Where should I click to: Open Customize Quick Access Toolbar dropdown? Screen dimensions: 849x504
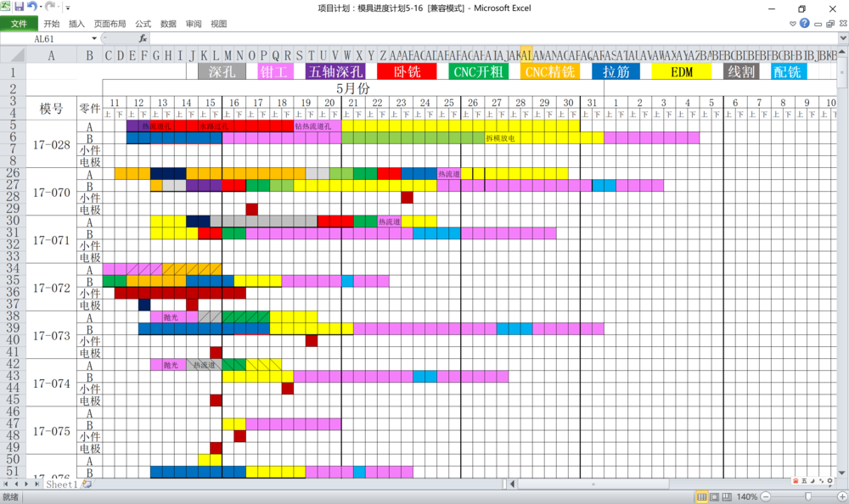click(x=68, y=8)
